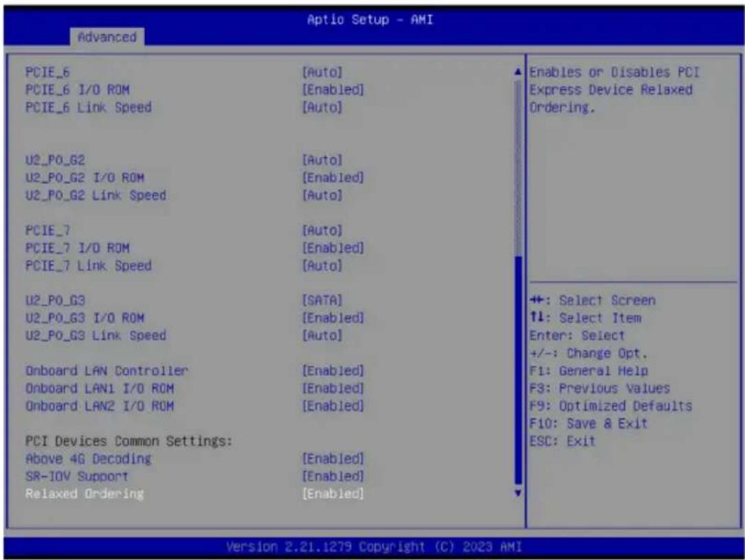This screenshot has height=560, width=745.
Task: Click the ESC: Exit hint
Action: 562,441
